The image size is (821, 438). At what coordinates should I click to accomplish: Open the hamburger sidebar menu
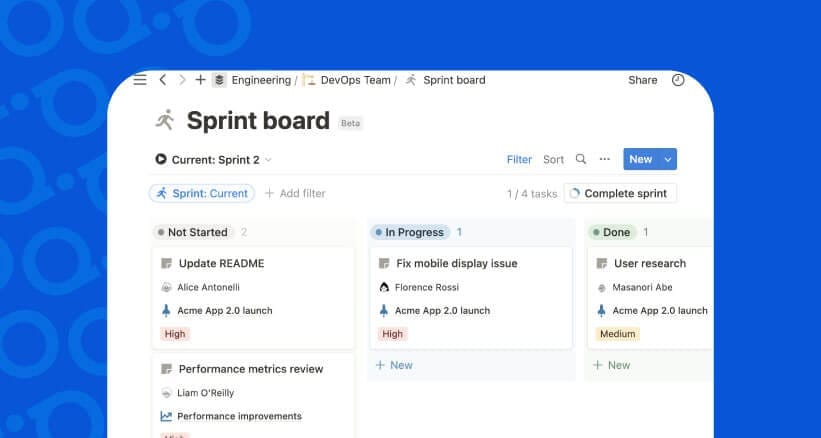point(140,80)
